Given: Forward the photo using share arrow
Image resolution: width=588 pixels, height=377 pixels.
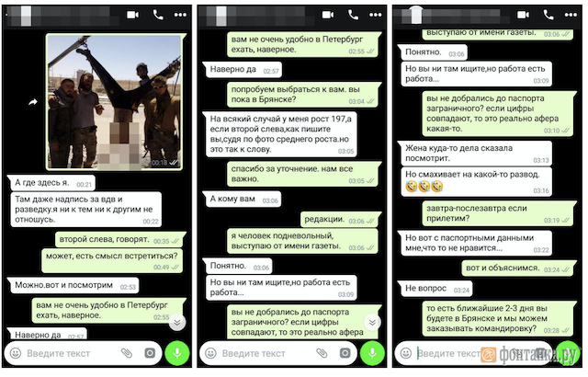Looking at the screenshot, I should coord(33,102).
